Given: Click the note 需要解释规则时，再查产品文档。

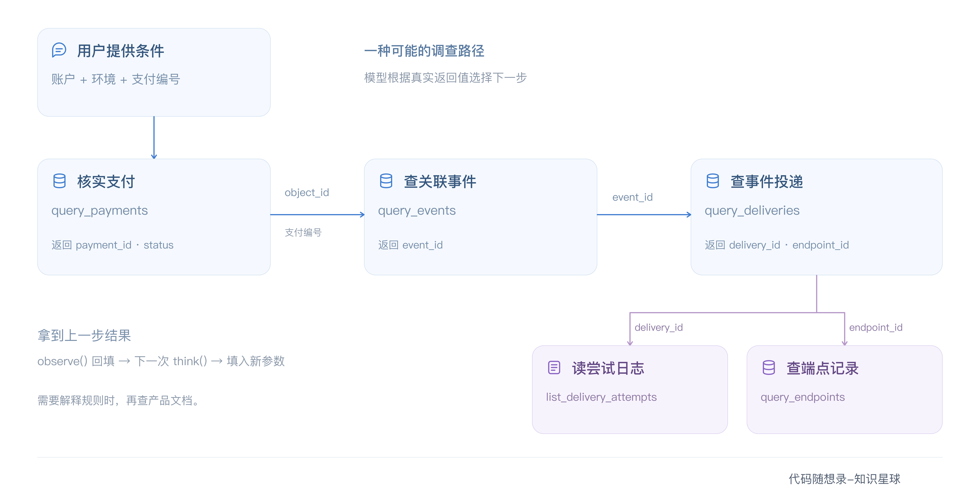Looking at the screenshot, I should (x=119, y=400).
